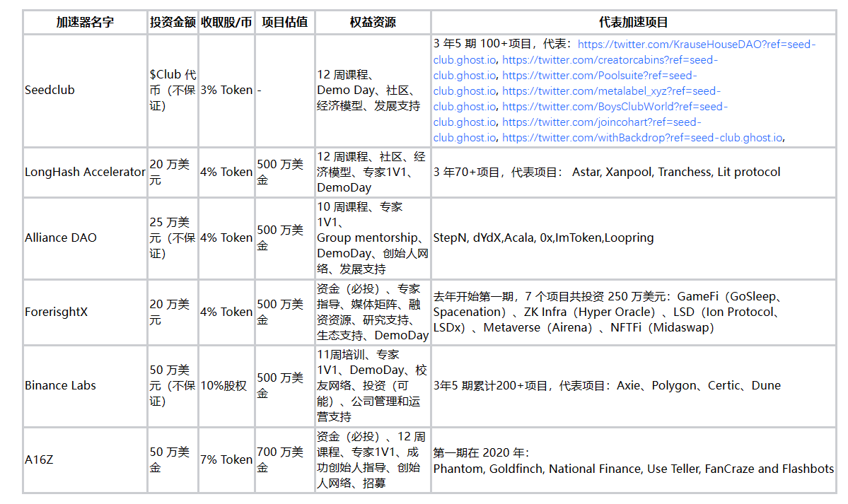Click LongHash's 20 万美元 investment cell

(173, 172)
